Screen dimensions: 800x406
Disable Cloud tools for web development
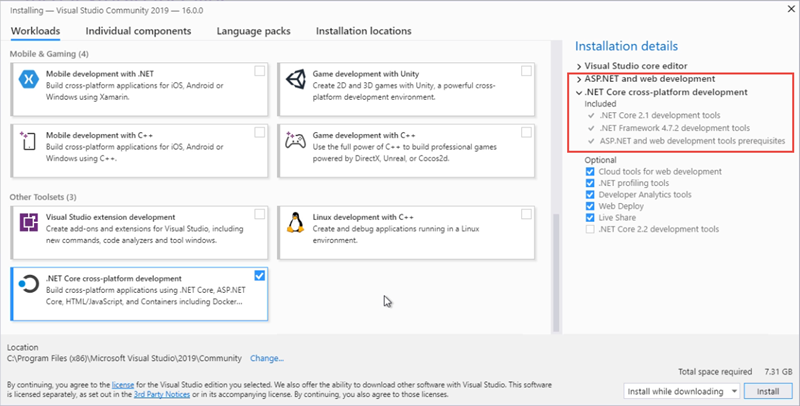[x=591, y=172]
